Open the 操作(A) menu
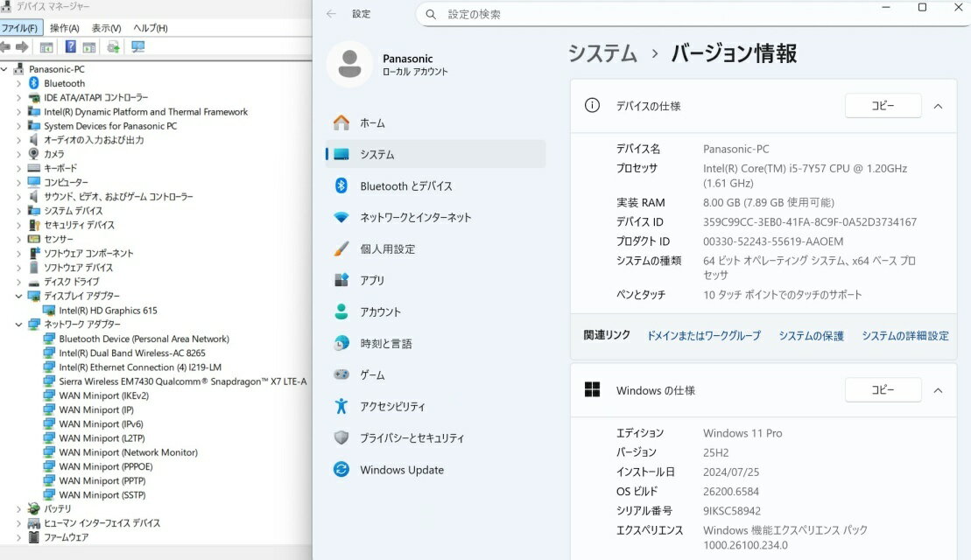 (65, 28)
